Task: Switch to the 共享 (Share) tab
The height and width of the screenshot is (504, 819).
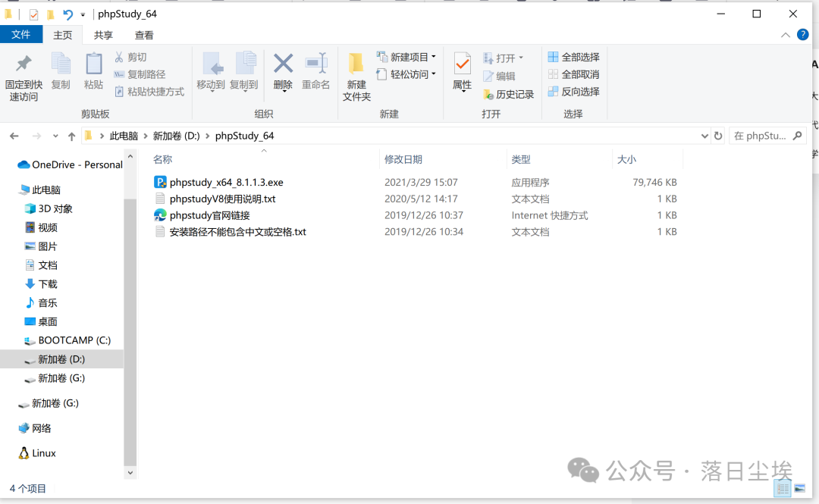Action: [103, 35]
